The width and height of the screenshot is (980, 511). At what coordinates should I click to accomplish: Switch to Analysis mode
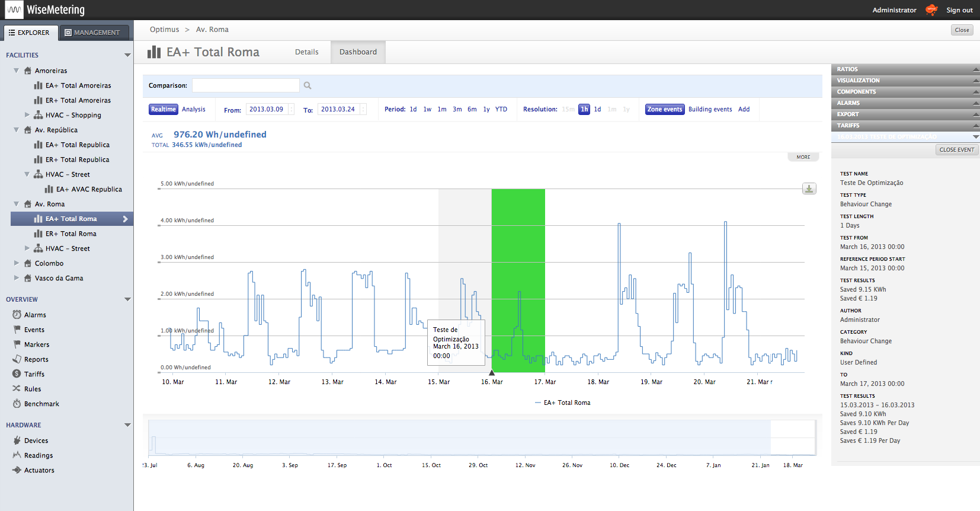coord(194,109)
